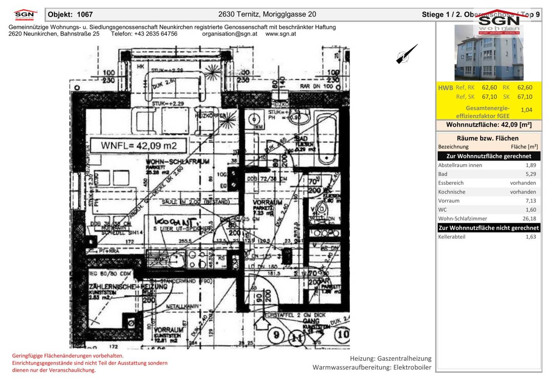Screen dimensions: 555x392
Task: Click the Wohn-Schlafzimmer value 26,18
Action: pos(529,219)
